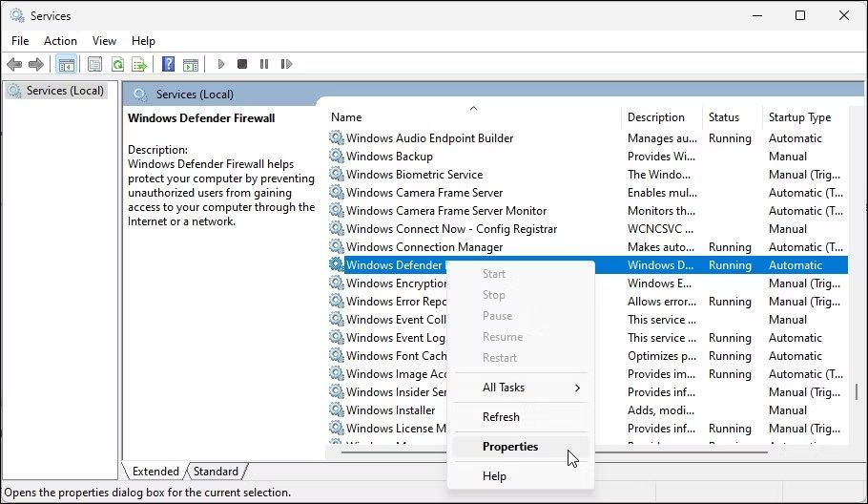Toggle Show/Hide Console Tree icon
The width and height of the screenshot is (868, 504).
click(67, 64)
